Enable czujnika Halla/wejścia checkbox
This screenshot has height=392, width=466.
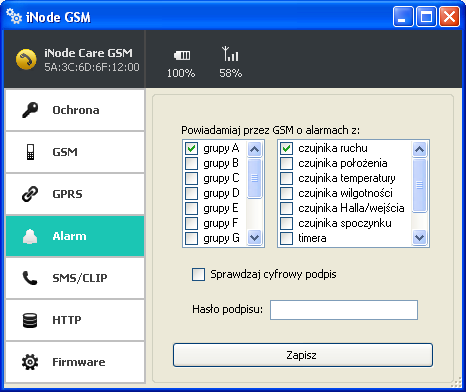pyautogui.click(x=286, y=208)
